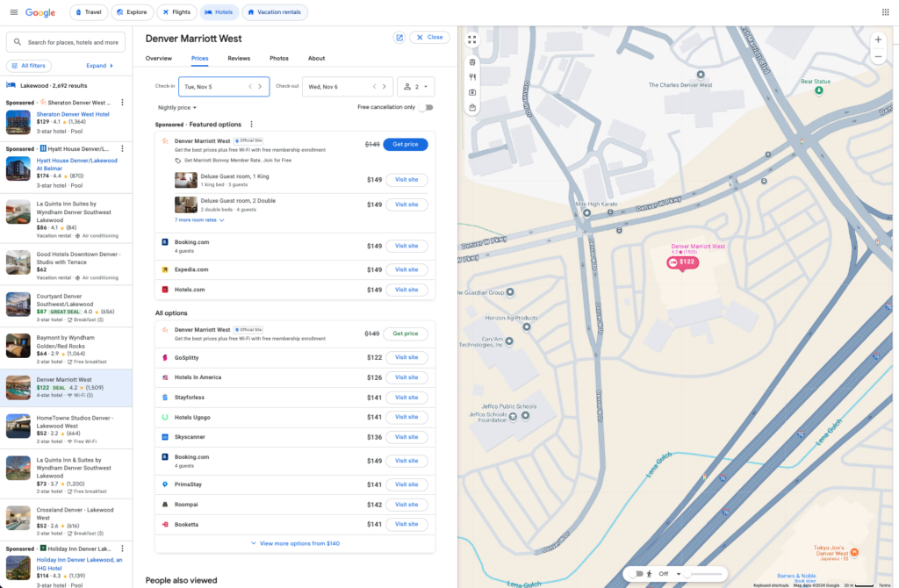Screen dimensions: 899x588
Task: Toggle Free cancellation only switch
Action: click(426, 107)
